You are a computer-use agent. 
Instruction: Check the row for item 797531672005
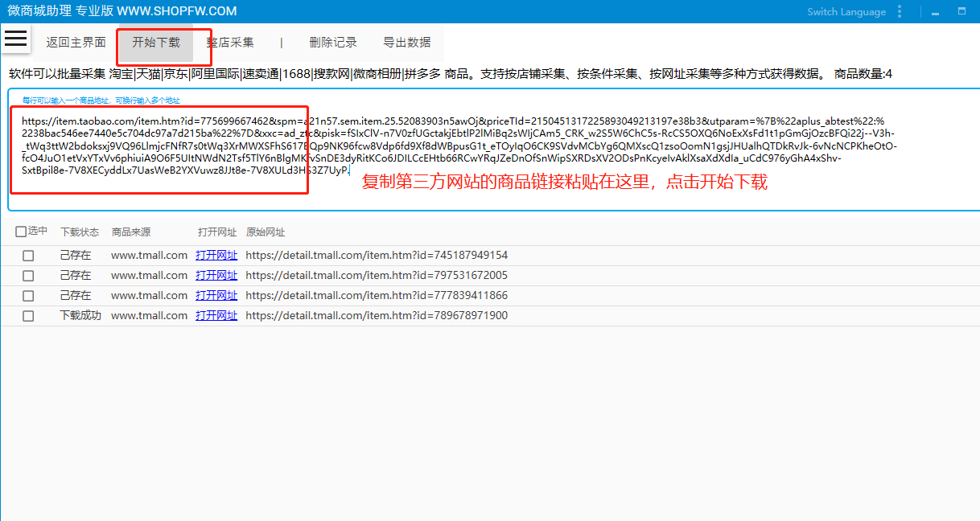[28, 276]
